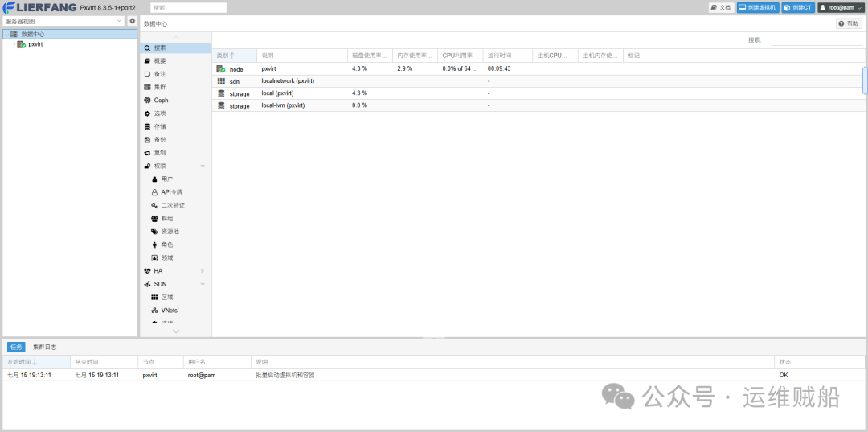Expand the pxvirt node in tree

pos(14,44)
